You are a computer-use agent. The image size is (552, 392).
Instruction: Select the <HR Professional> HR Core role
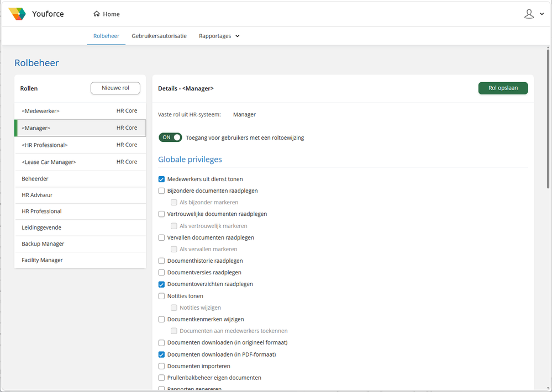tap(80, 145)
